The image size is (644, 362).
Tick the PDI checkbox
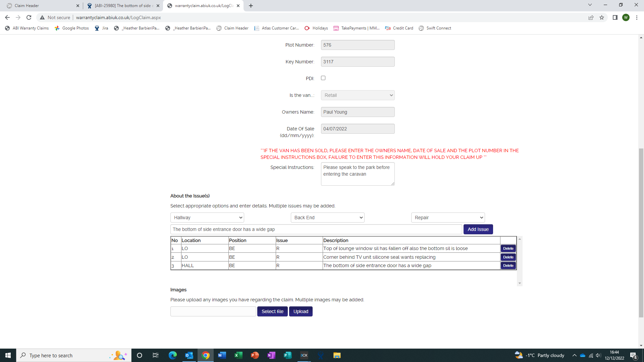(x=323, y=78)
